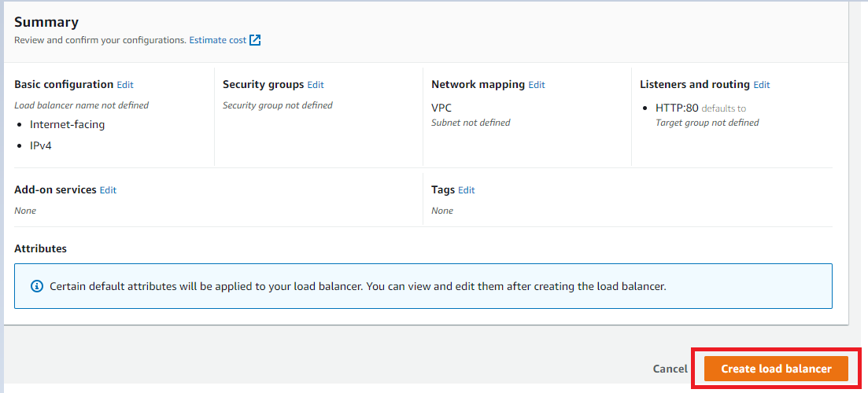Click the info icon in the Attributes notice
The height and width of the screenshot is (393, 868).
[x=36, y=286]
